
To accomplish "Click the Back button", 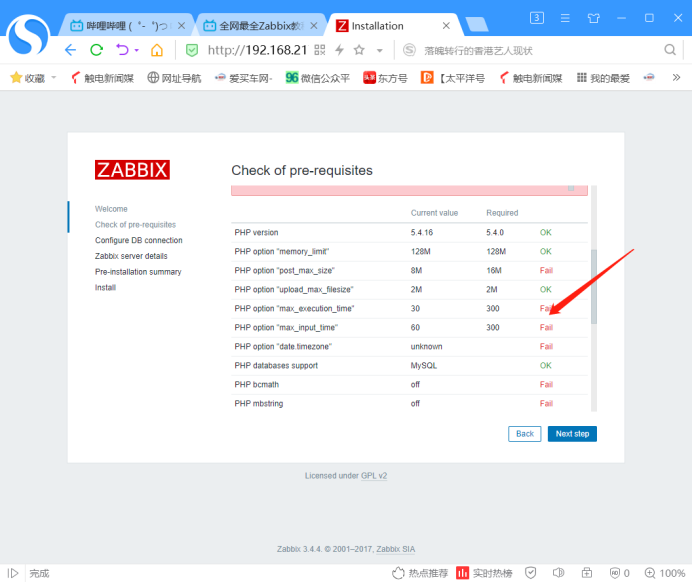I will (x=524, y=434).
